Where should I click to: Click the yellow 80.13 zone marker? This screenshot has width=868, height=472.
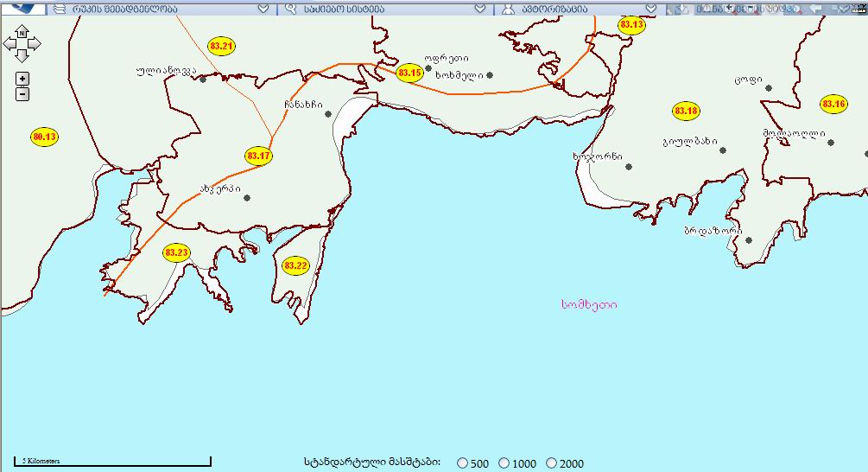click(44, 137)
